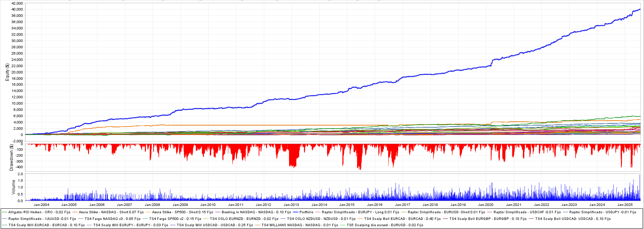Image resolution: width=644 pixels, height=229 pixels.
Task: Click TS4 Fargo NASDAQ v3 legend entry
Action: click(112, 219)
